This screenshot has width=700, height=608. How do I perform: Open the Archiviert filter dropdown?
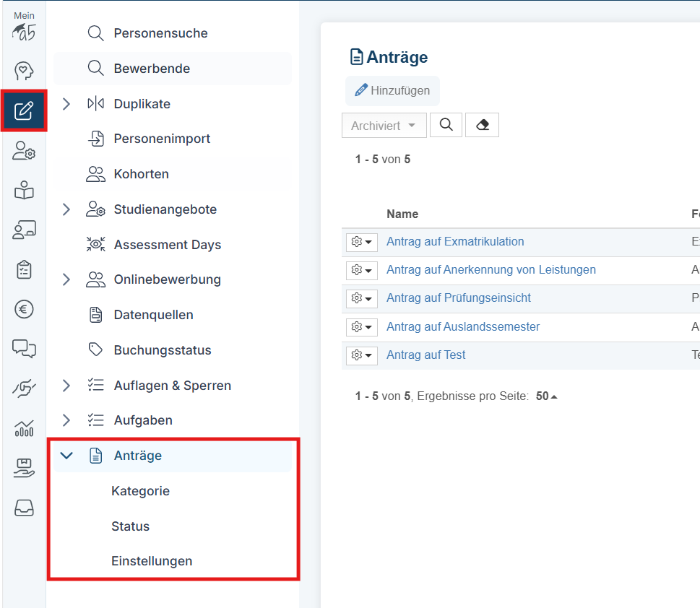pos(384,126)
